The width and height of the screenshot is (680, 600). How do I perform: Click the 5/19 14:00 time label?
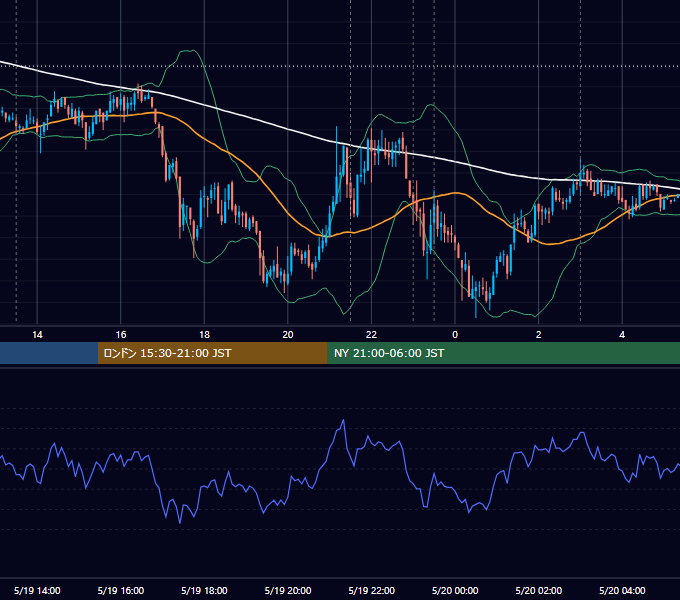(x=37, y=590)
